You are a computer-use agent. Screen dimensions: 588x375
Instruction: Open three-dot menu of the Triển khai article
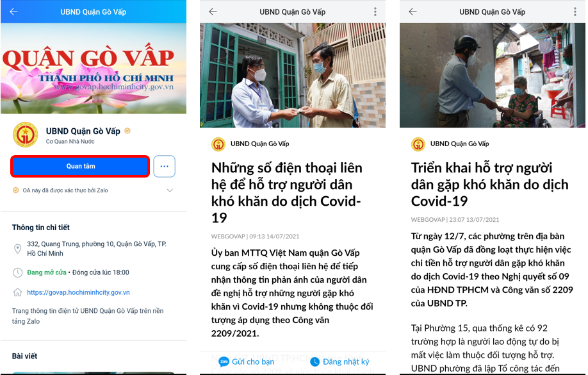[575, 12]
